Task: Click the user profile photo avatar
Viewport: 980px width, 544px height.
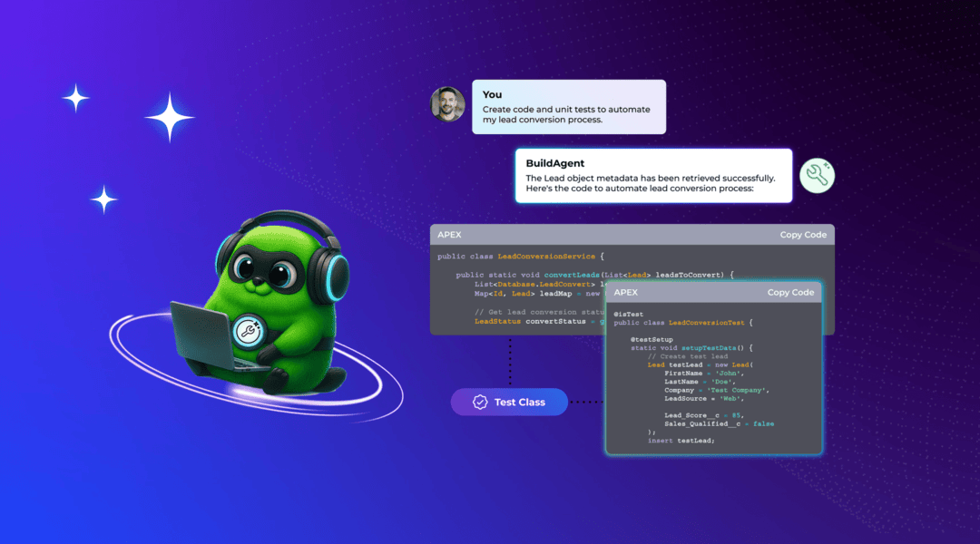Action: click(x=447, y=103)
